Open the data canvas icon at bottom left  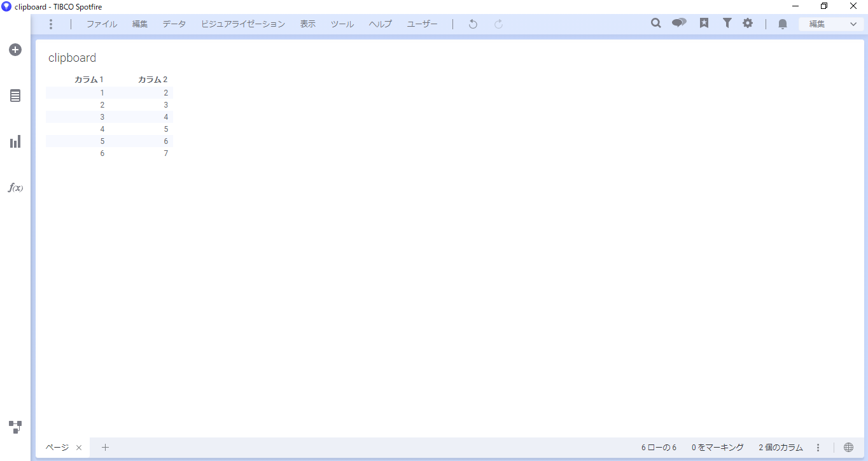tap(15, 427)
